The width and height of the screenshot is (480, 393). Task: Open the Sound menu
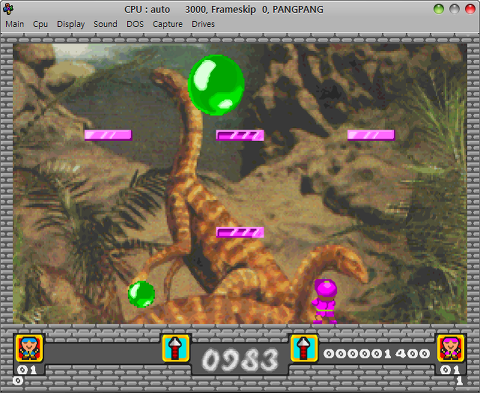click(105, 24)
